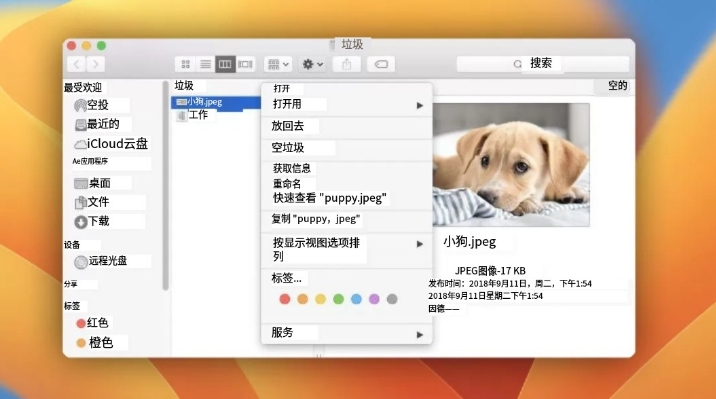Apply the gray tag color dot
This screenshot has height=399, width=716.
(392, 299)
